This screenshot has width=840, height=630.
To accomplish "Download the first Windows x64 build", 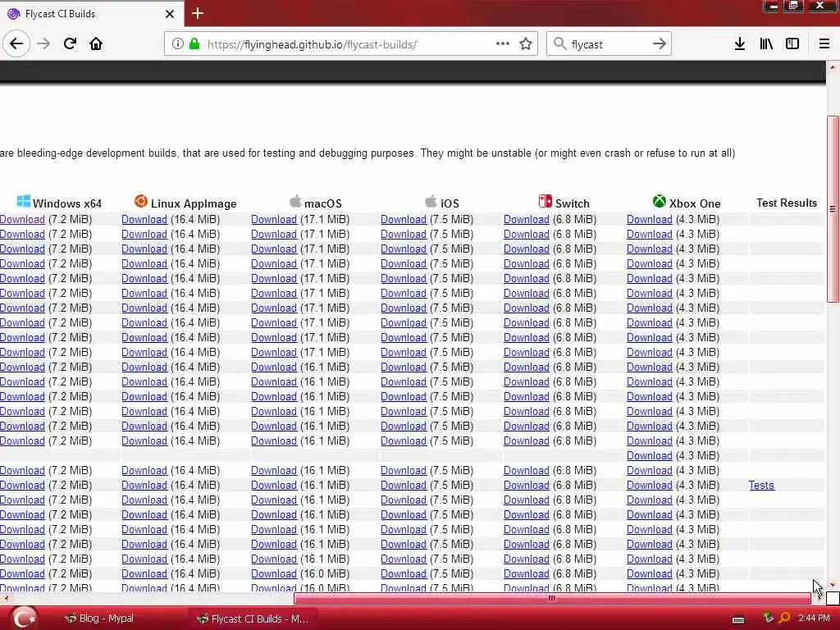I will point(22,220).
